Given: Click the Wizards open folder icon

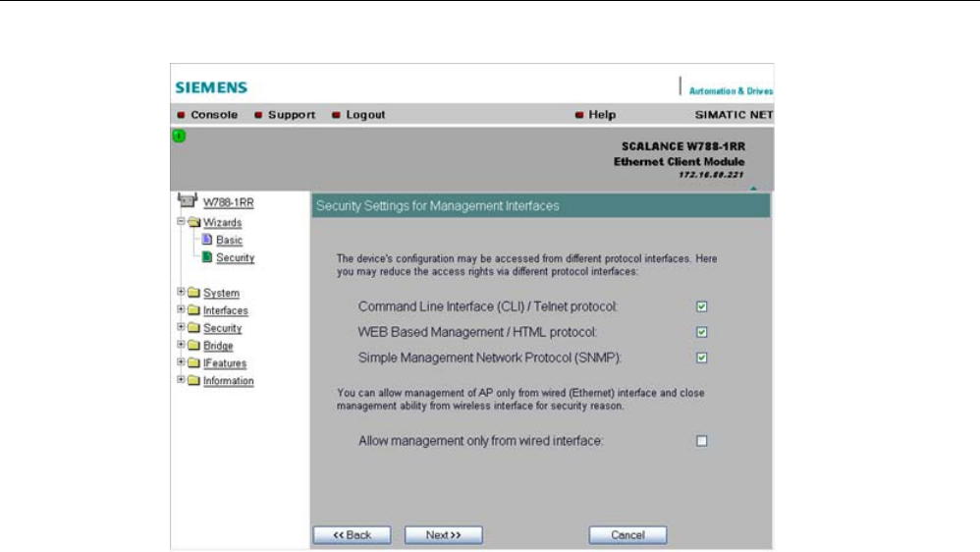Looking at the screenshot, I should point(193,222).
